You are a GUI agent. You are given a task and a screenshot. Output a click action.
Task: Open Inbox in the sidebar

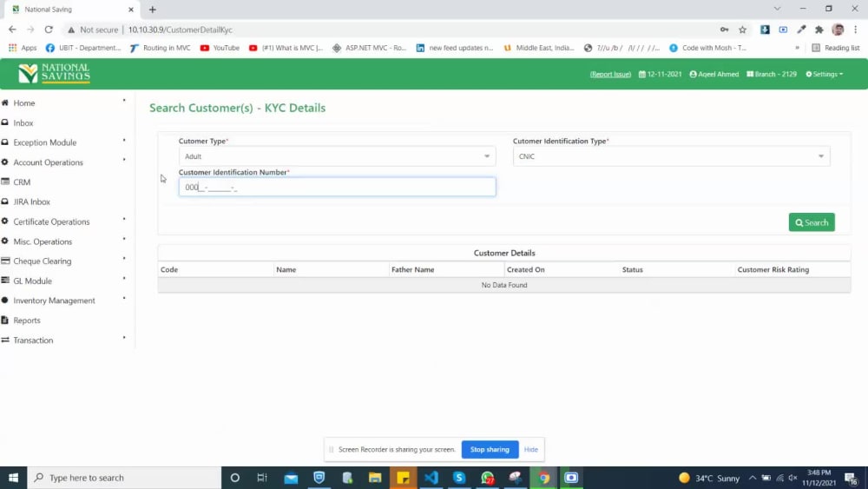(23, 123)
